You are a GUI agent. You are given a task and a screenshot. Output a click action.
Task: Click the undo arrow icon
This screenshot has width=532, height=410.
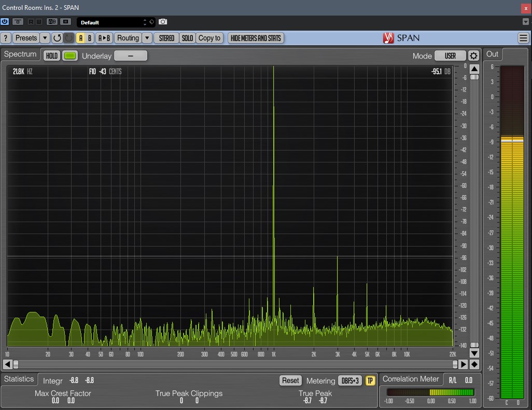[57, 38]
